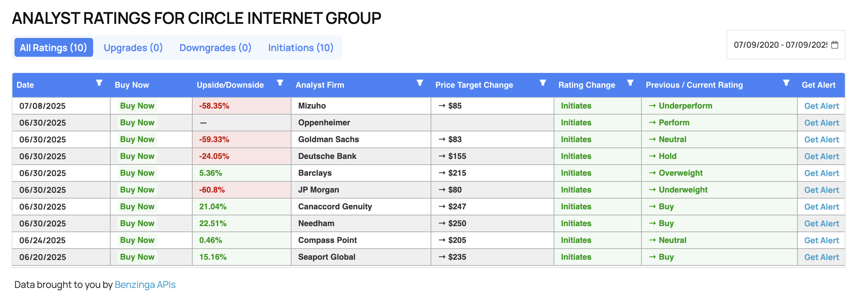Get Alert for the Canaccord Genuity rating
The width and height of the screenshot is (868, 297).
tap(822, 207)
